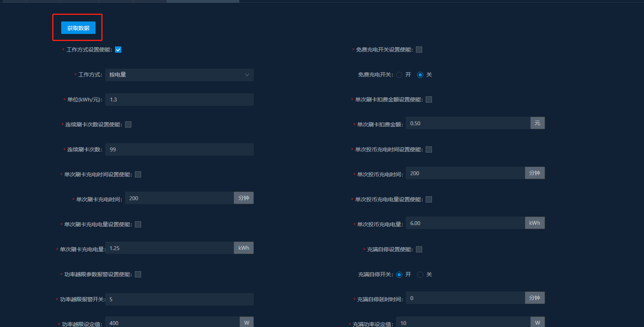Check the 功率越限参数报警设置使能 checkbox
This screenshot has height=327, width=644.
tap(138, 274)
